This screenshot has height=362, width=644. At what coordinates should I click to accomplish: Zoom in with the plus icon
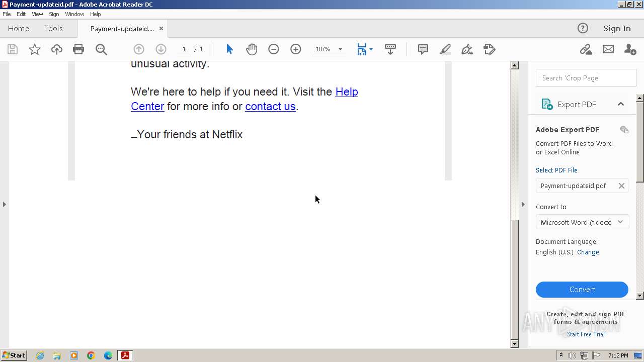(296, 49)
